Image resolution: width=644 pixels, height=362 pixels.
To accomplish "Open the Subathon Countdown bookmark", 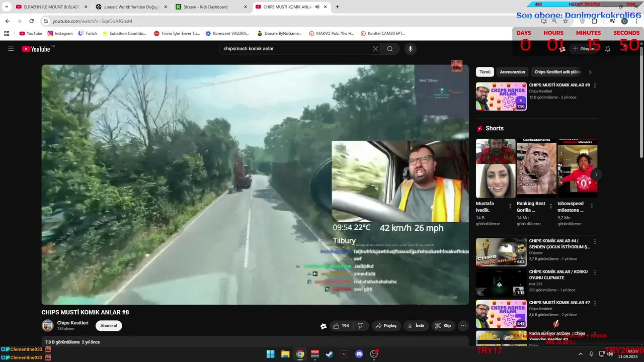I will 124,34.
